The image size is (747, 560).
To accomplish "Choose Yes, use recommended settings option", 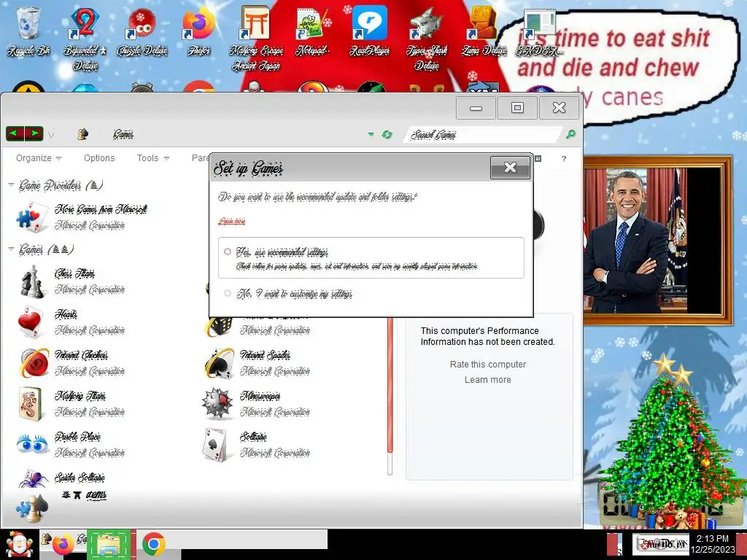I will click(x=371, y=257).
